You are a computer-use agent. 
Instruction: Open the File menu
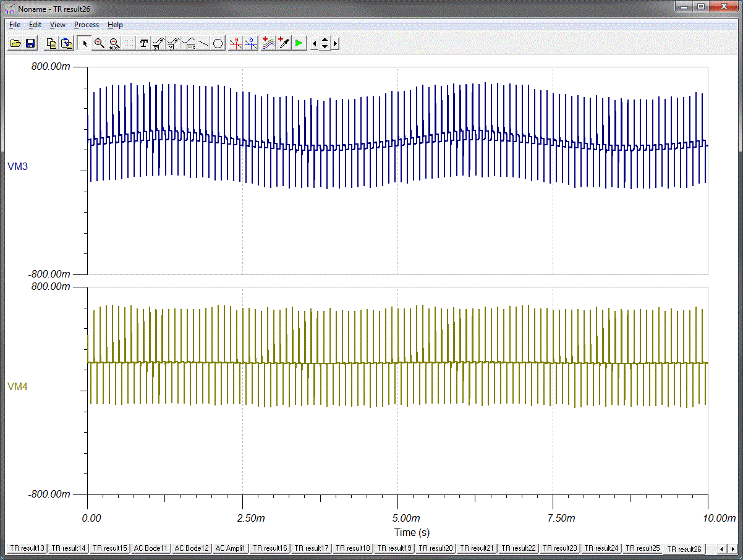[15, 25]
